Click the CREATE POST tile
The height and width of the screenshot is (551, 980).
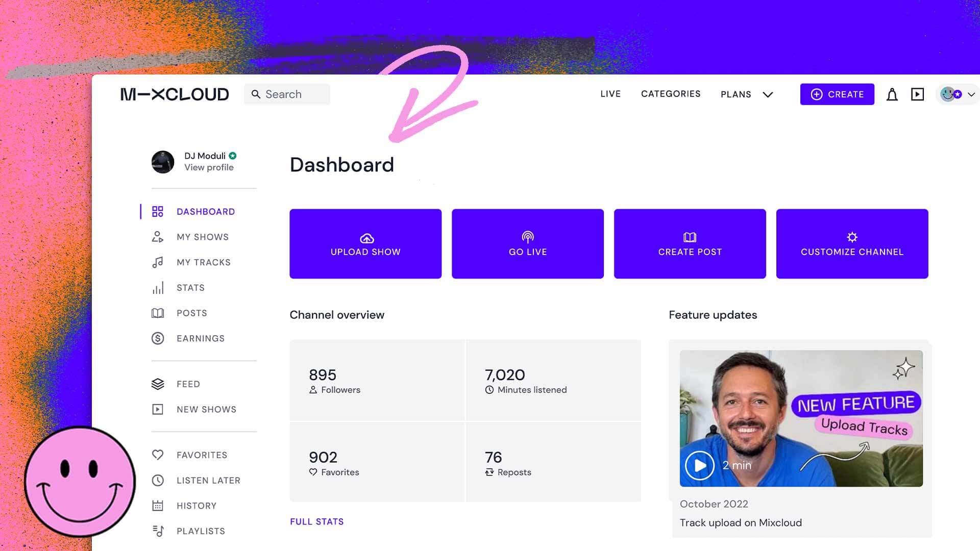pyautogui.click(x=690, y=244)
